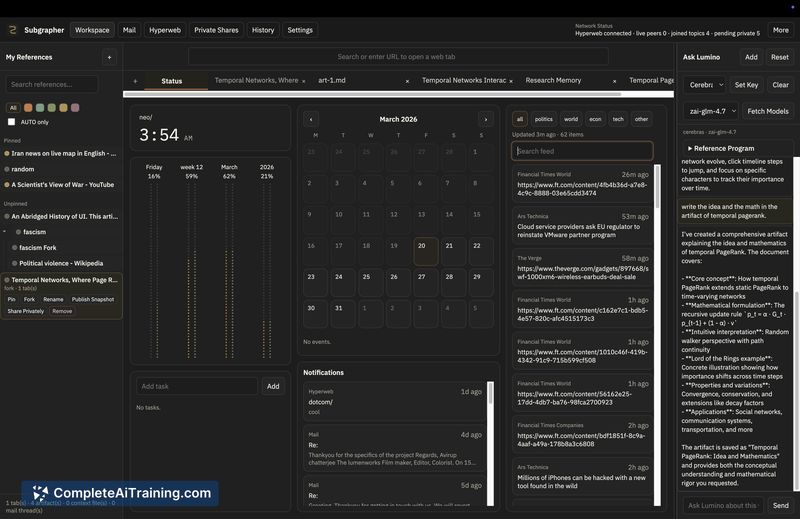Filter feed by politics category
This screenshot has height=519, width=800.
click(x=543, y=119)
